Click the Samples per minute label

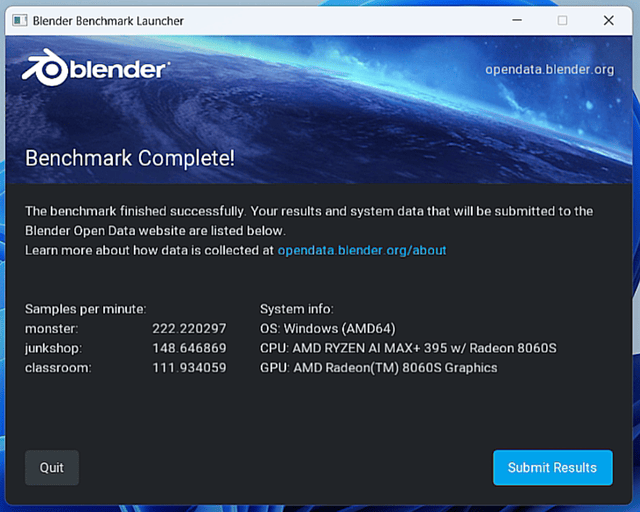pos(85,309)
